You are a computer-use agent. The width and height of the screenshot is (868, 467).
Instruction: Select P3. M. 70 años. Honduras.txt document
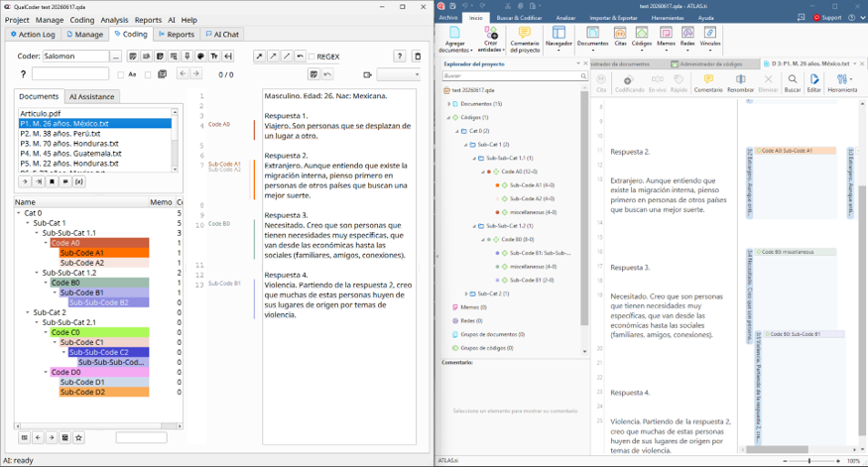(94, 144)
